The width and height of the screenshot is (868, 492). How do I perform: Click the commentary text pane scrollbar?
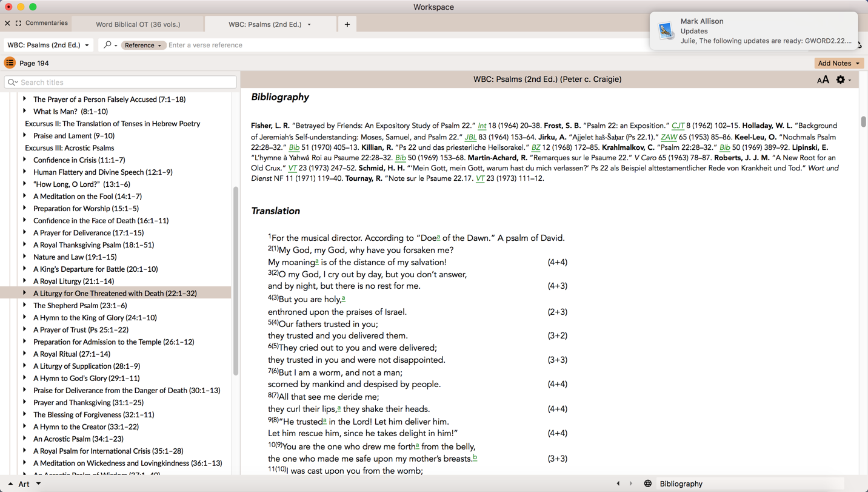(x=863, y=121)
